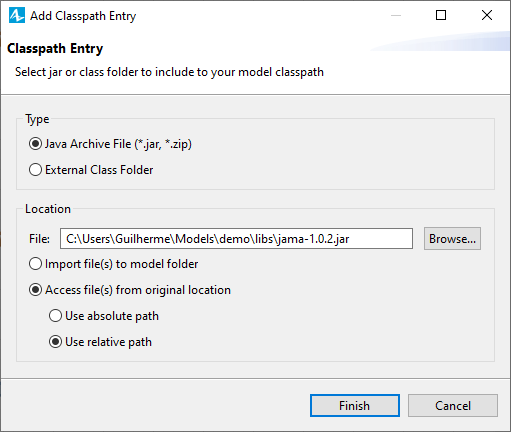
Task: Click the 'Classpath Entry' bold heading
Action: point(55,49)
